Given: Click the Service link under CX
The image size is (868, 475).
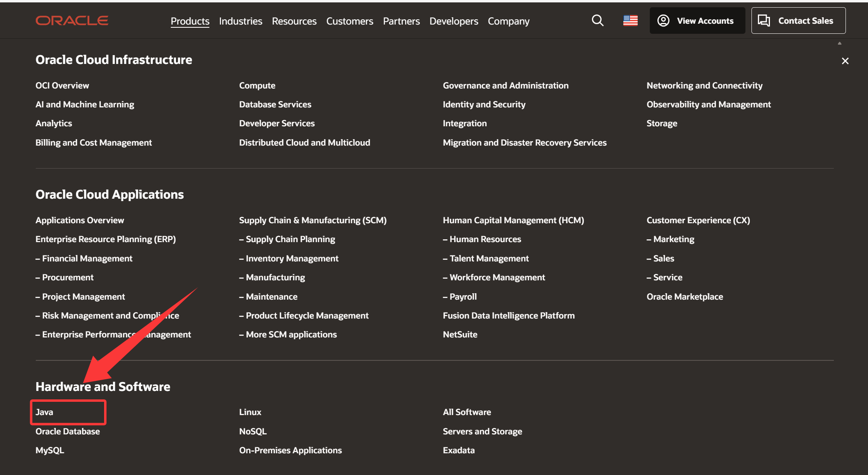Looking at the screenshot, I should (x=664, y=277).
